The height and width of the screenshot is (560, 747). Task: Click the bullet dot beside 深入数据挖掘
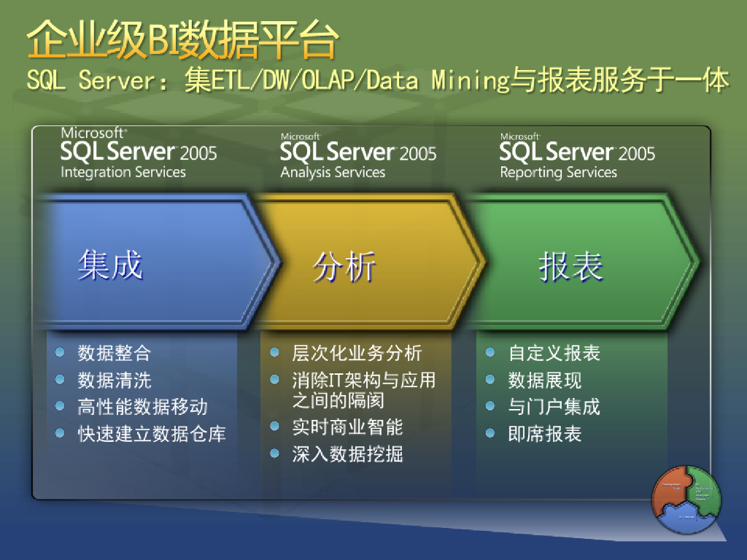tap(274, 454)
